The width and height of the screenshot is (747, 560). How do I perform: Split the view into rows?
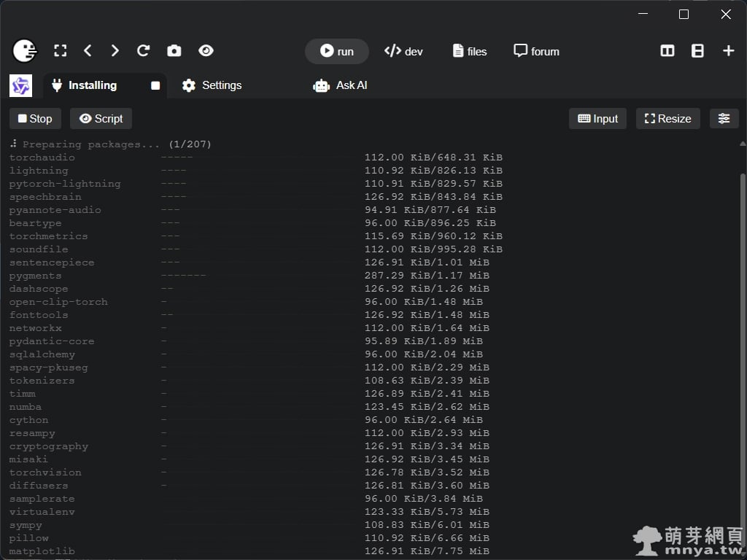[697, 51]
